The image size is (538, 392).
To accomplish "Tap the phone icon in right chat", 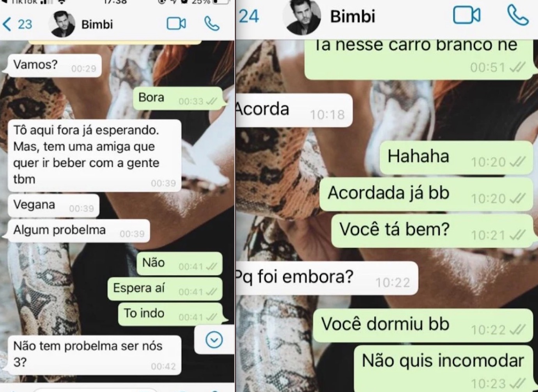I will pos(518,15).
